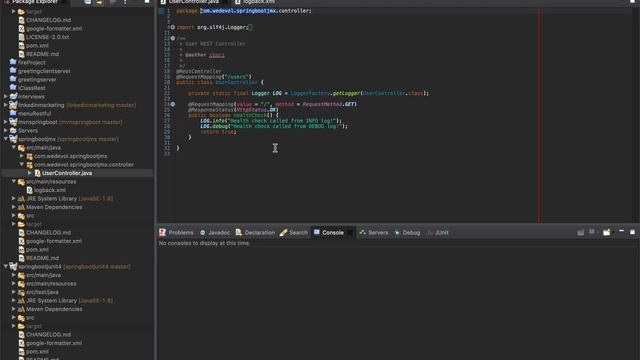
Task: Expand the interviews project
Action: pos(6,97)
